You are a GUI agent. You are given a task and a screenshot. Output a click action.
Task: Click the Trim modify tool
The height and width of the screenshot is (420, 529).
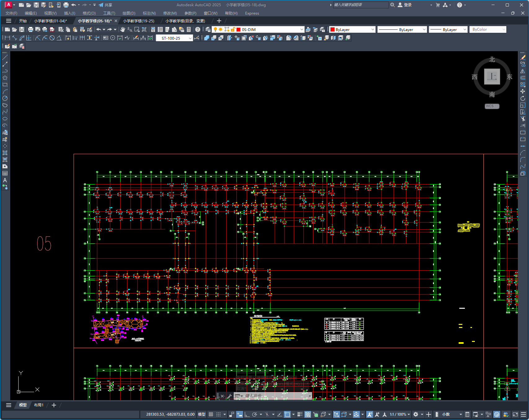pyautogui.click(x=523, y=119)
